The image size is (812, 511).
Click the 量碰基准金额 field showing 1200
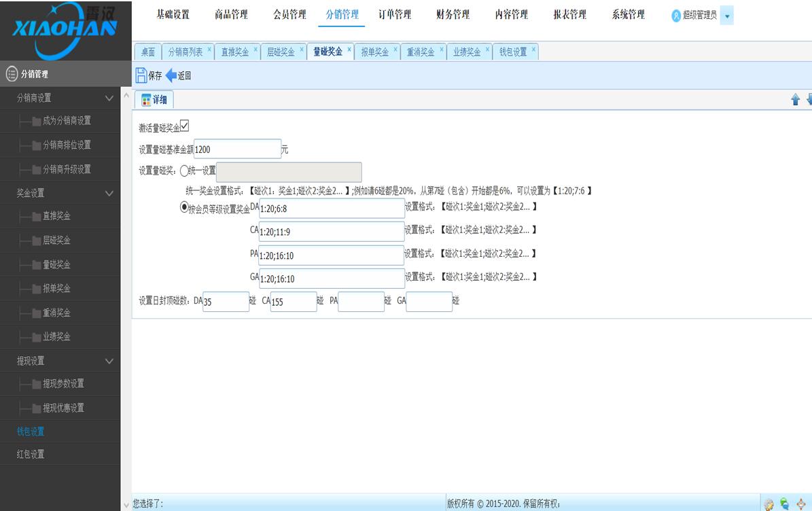(x=238, y=149)
